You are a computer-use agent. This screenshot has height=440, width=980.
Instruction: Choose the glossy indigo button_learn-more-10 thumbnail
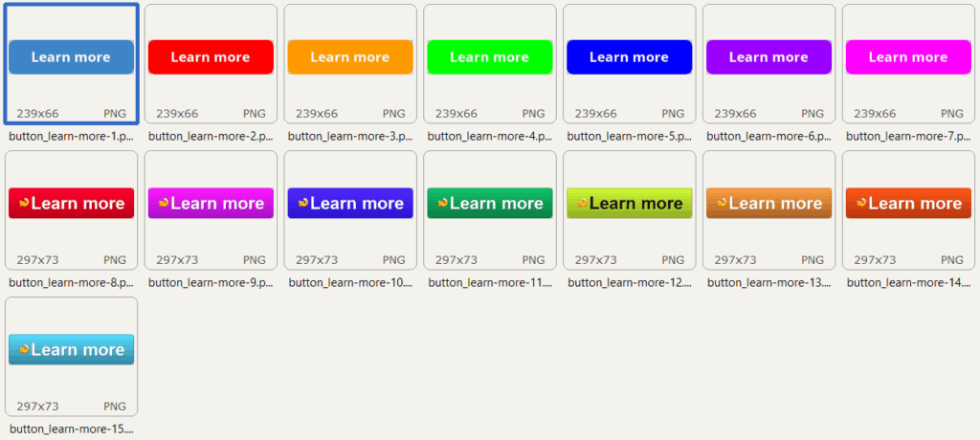coord(350,204)
